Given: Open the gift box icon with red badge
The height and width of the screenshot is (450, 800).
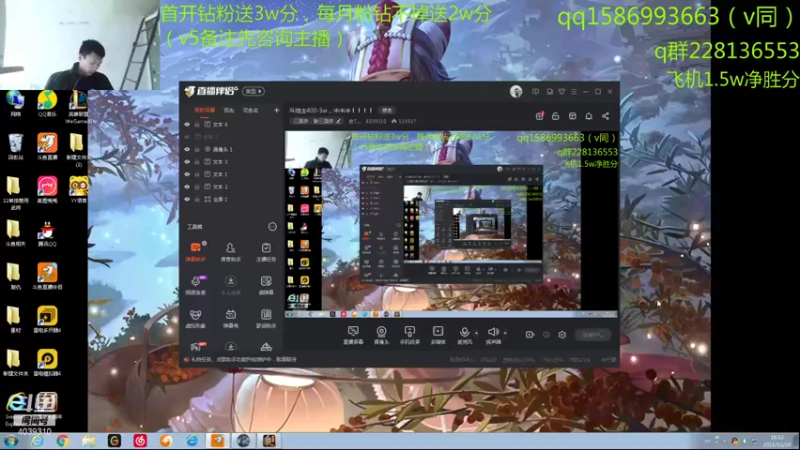Looking at the screenshot, I should click(x=539, y=116).
